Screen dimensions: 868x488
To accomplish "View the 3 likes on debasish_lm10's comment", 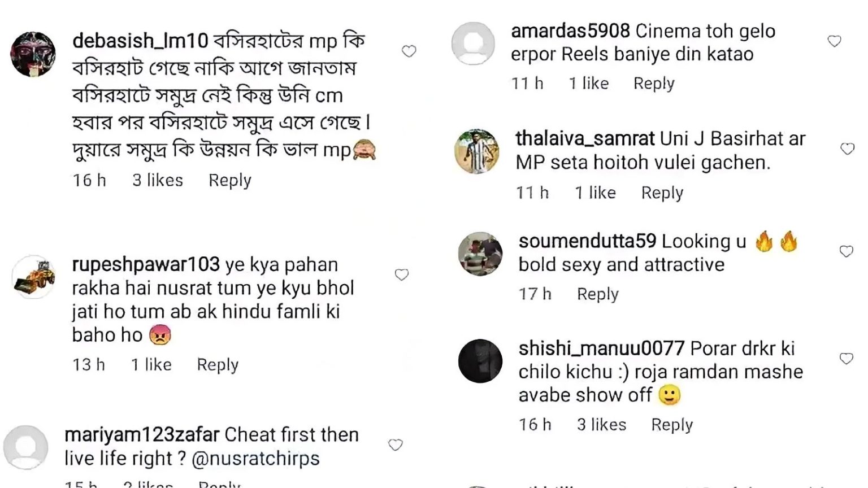I will tap(158, 180).
